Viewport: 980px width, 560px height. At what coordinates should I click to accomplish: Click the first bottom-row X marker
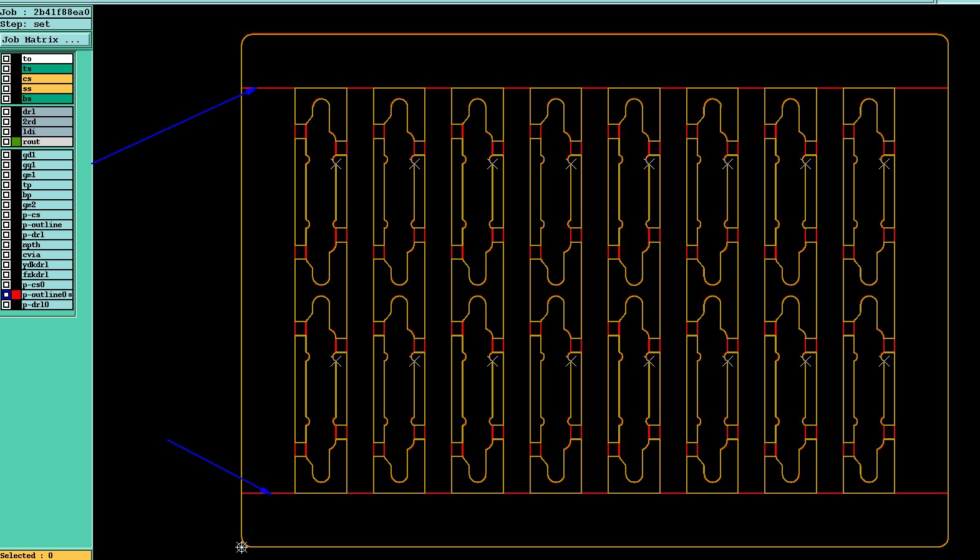pos(336,361)
